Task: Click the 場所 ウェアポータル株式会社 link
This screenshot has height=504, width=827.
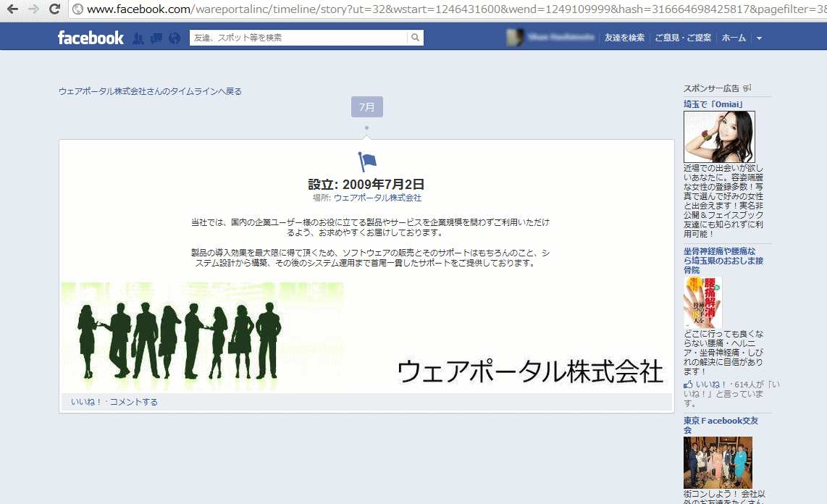Action: click(377, 198)
